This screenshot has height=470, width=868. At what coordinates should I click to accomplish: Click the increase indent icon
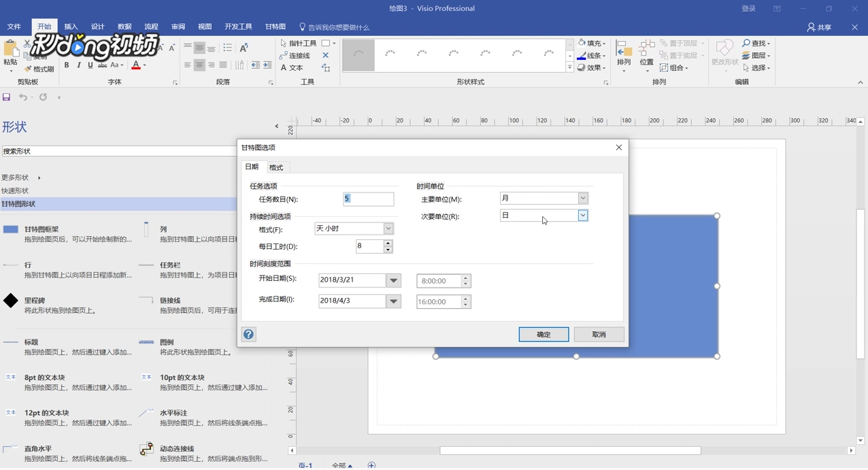(267, 65)
